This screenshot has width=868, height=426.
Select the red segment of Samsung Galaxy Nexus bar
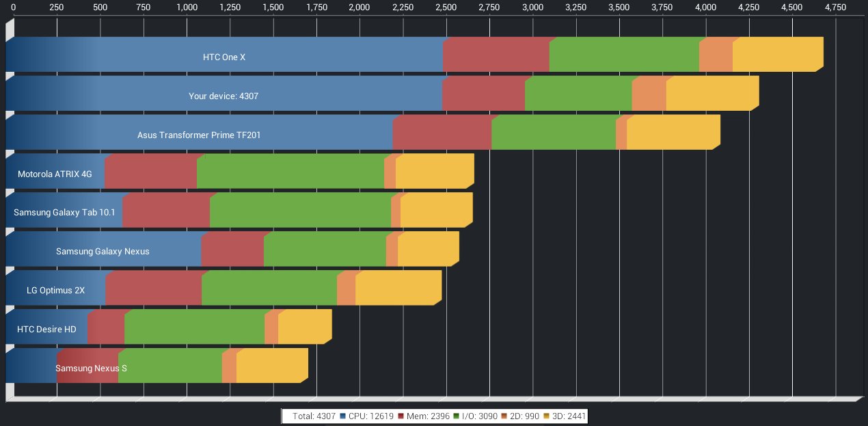[232, 250]
